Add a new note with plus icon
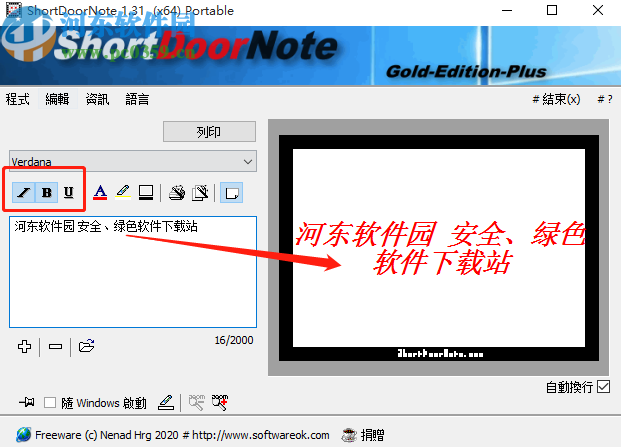 tap(25, 346)
